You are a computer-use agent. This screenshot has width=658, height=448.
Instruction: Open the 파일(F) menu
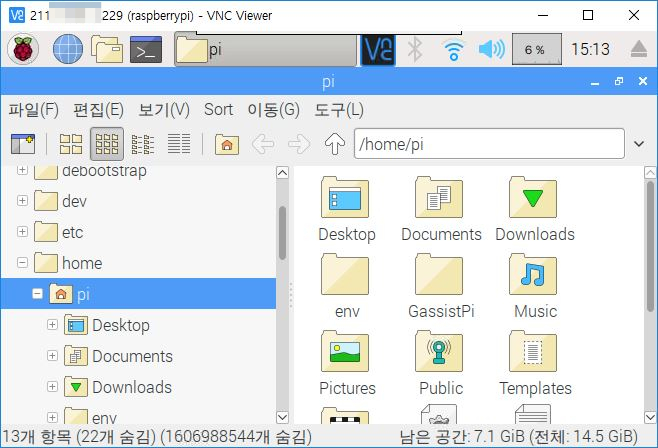click(34, 110)
